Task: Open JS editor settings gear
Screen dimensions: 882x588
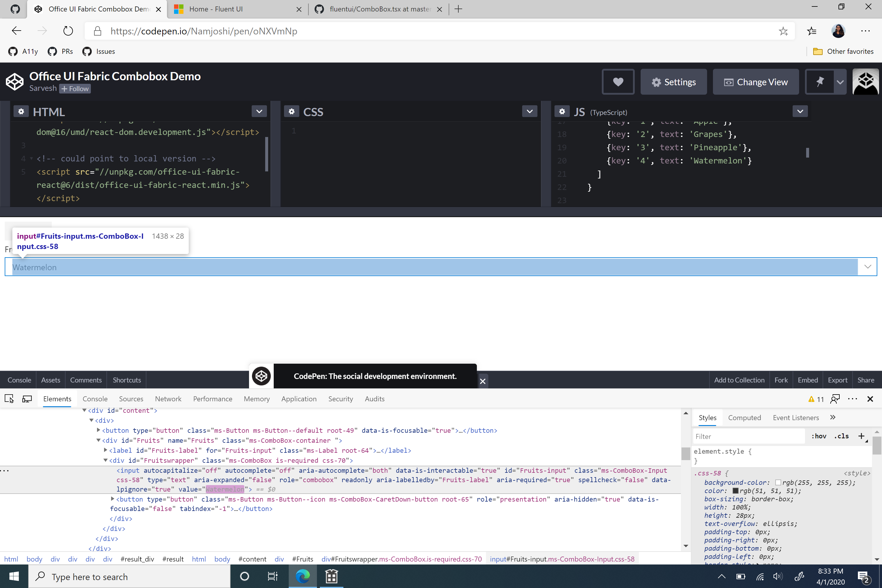Action: 562,111
